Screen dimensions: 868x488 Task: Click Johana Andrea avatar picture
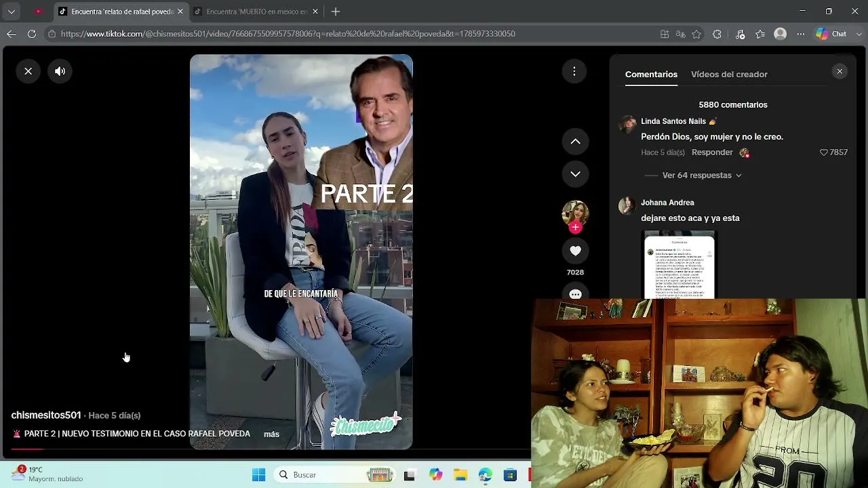coord(627,205)
